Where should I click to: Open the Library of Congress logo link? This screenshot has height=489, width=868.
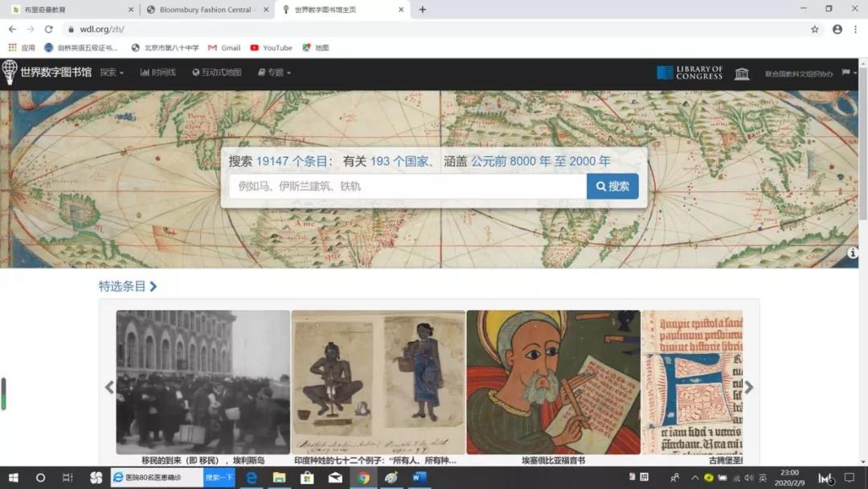[690, 73]
